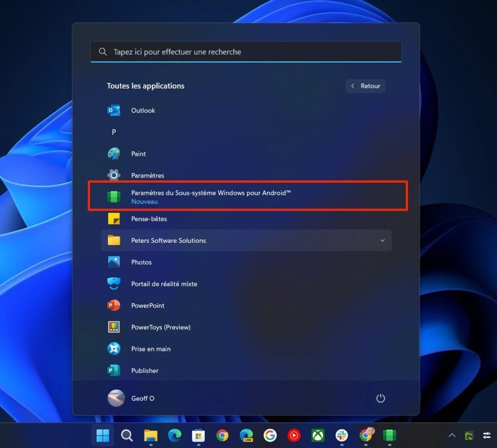The image size is (497, 448).
Task: Click the Portail de réalité mixte label
Action: [164, 284]
